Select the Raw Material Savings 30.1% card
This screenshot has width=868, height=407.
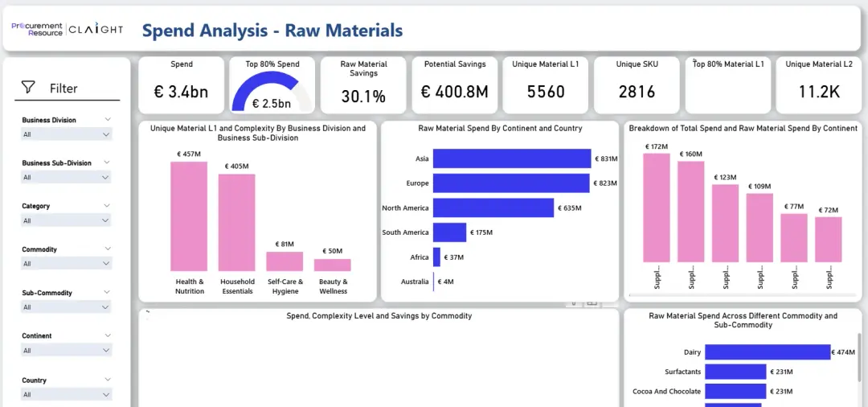pos(363,84)
